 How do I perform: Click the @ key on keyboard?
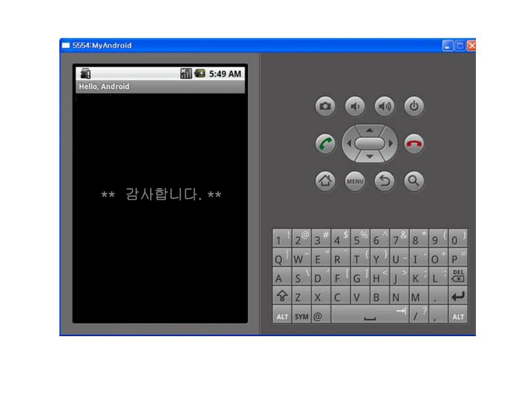321,314
